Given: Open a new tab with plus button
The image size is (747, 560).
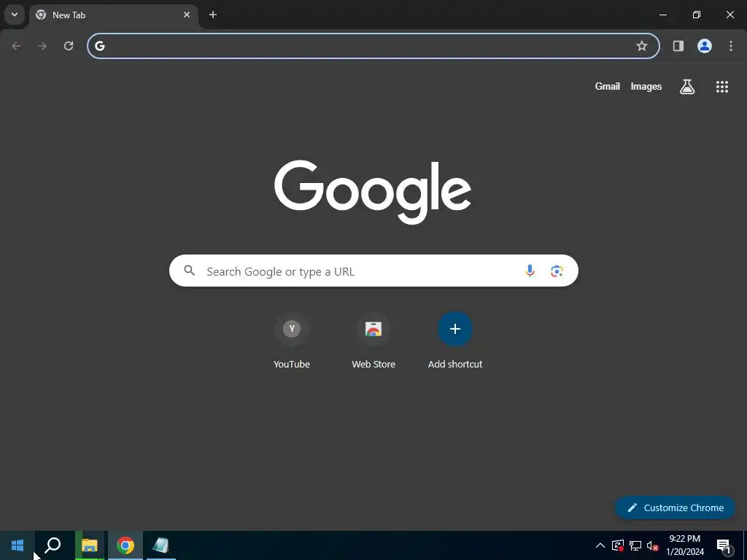Looking at the screenshot, I should [x=213, y=15].
